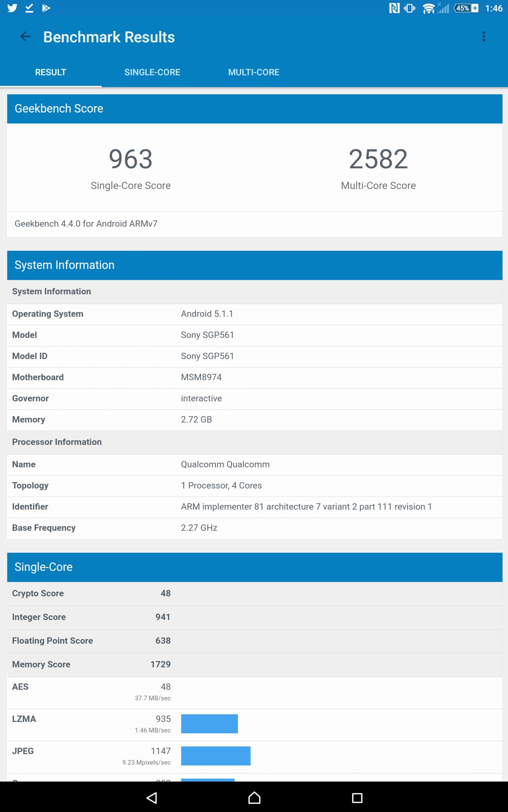Viewport: 508px width, 812px height.
Task: Tap the Android recent apps button
Action: (357, 798)
